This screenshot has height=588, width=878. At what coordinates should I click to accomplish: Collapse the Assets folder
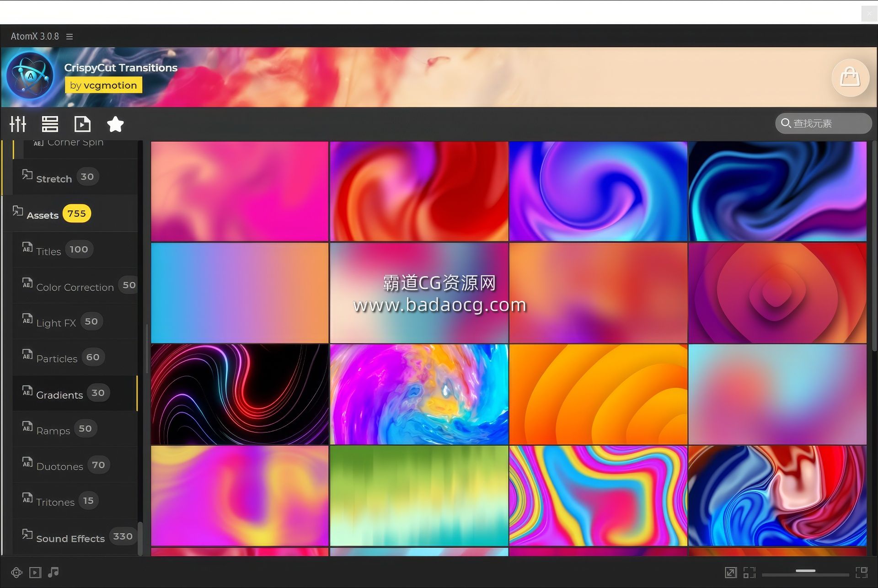[x=70, y=214]
